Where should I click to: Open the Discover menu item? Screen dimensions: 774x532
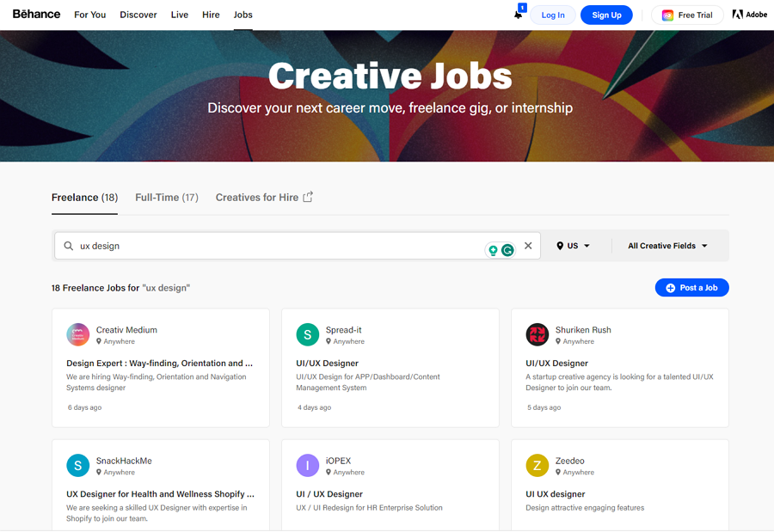coord(138,15)
